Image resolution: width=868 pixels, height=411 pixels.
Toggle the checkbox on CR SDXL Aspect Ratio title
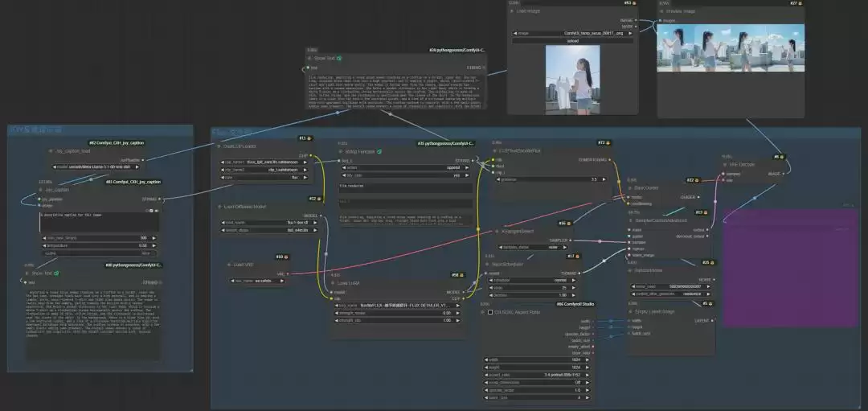point(490,312)
